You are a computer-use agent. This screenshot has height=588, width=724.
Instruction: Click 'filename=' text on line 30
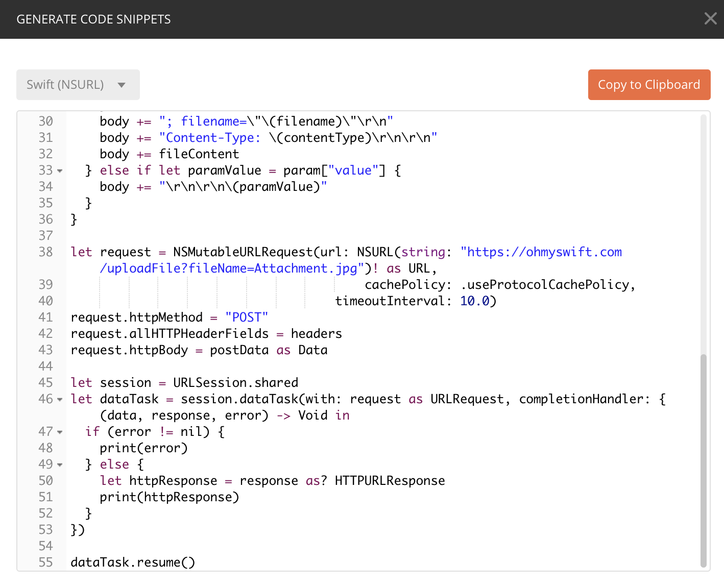214,121
